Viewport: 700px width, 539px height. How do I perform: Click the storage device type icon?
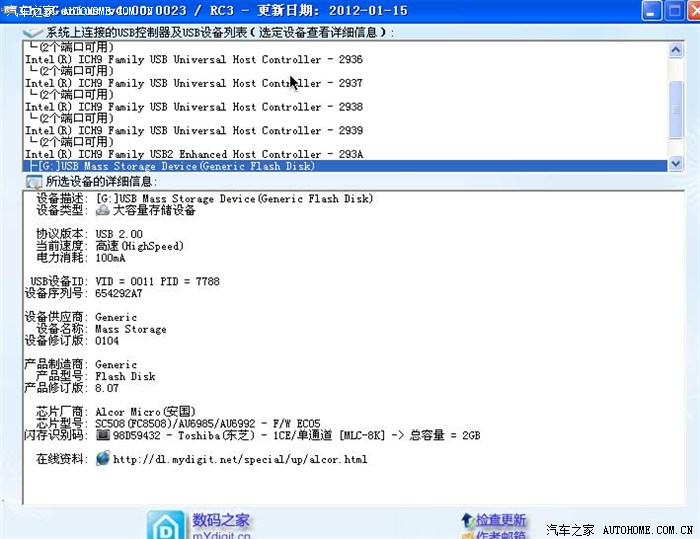[102, 211]
